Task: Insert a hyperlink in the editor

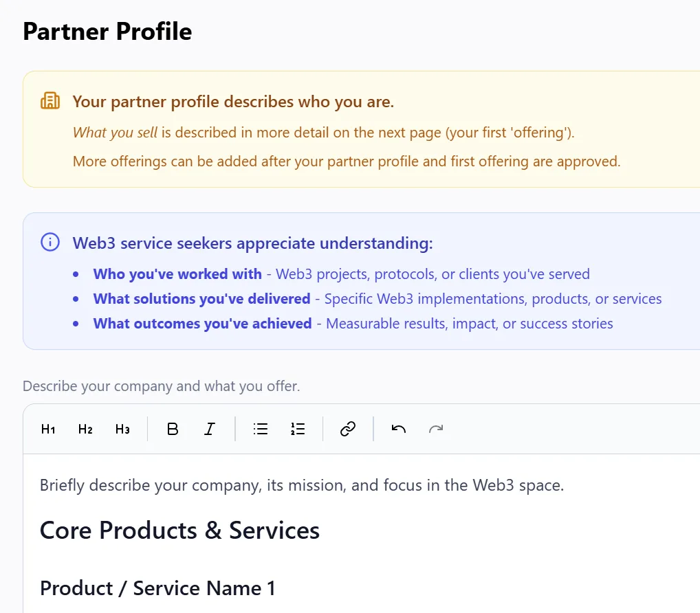Action: pos(348,430)
